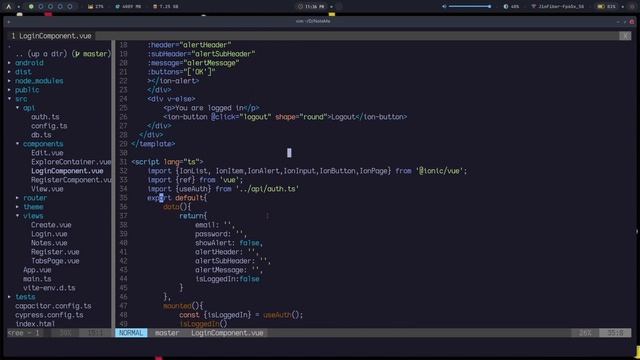Open Edit.vue in the file tree
The width and height of the screenshot is (640, 360).
point(47,153)
